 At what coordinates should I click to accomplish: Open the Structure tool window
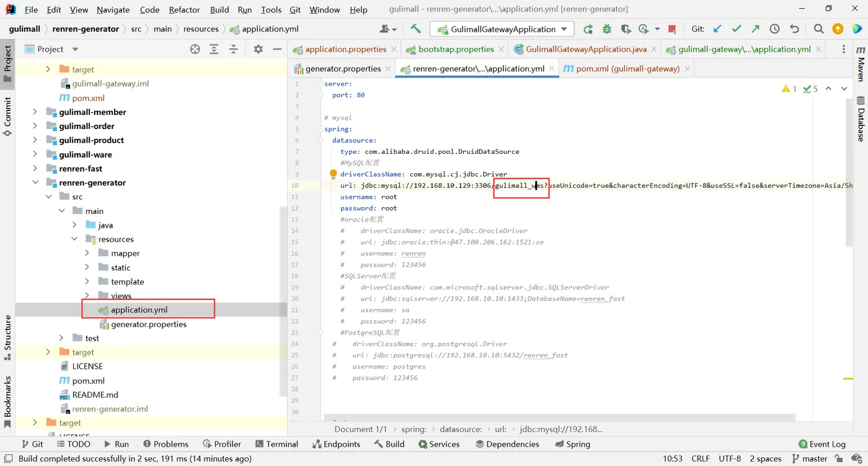point(7,338)
